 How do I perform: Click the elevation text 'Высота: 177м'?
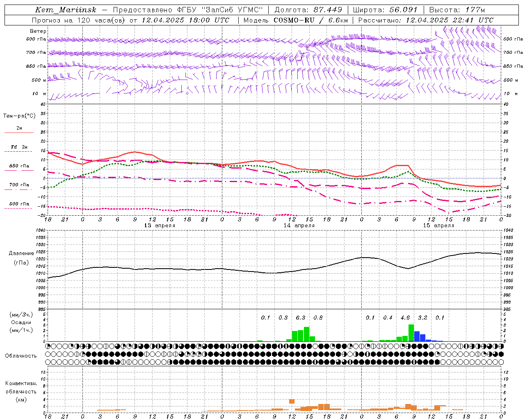(457, 10)
